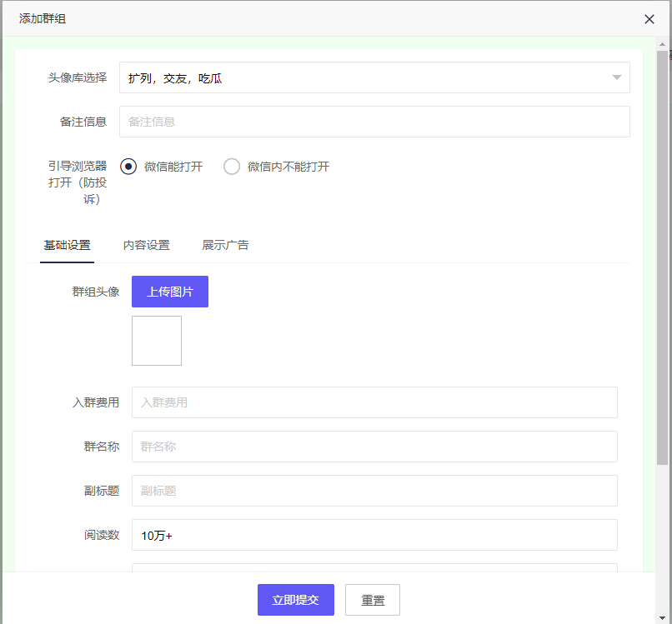Click the 群组头像 field label
672x624 pixels.
(x=96, y=292)
